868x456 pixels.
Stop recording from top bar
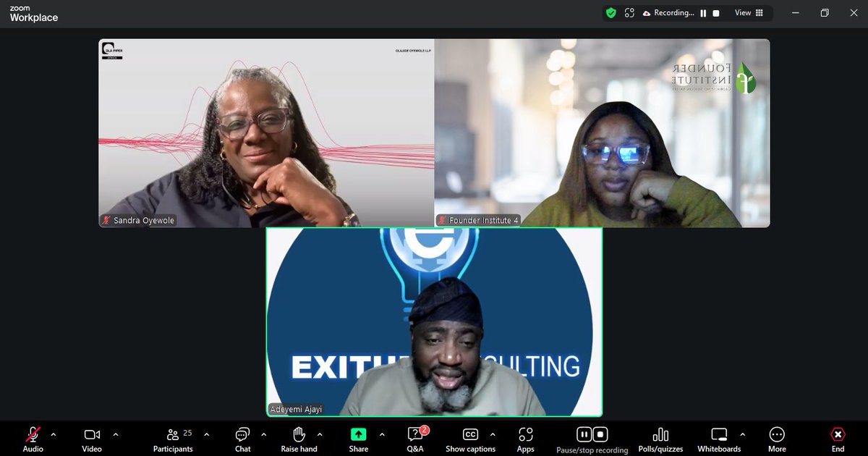tap(716, 13)
